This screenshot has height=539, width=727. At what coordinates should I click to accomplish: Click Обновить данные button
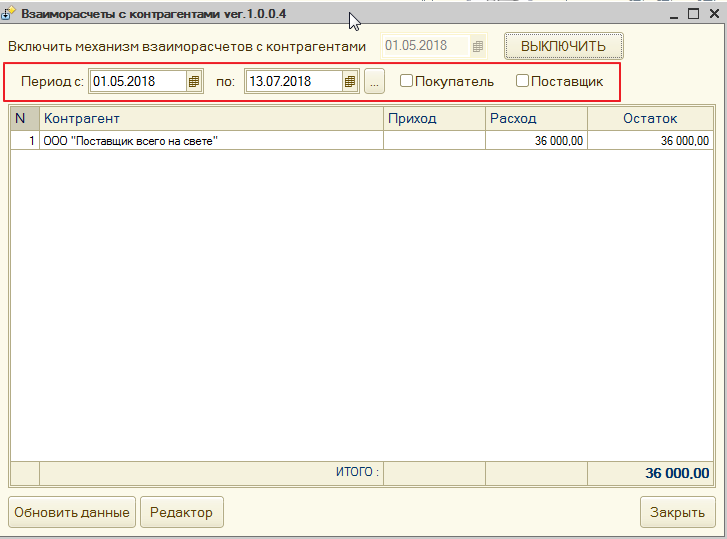click(72, 512)
